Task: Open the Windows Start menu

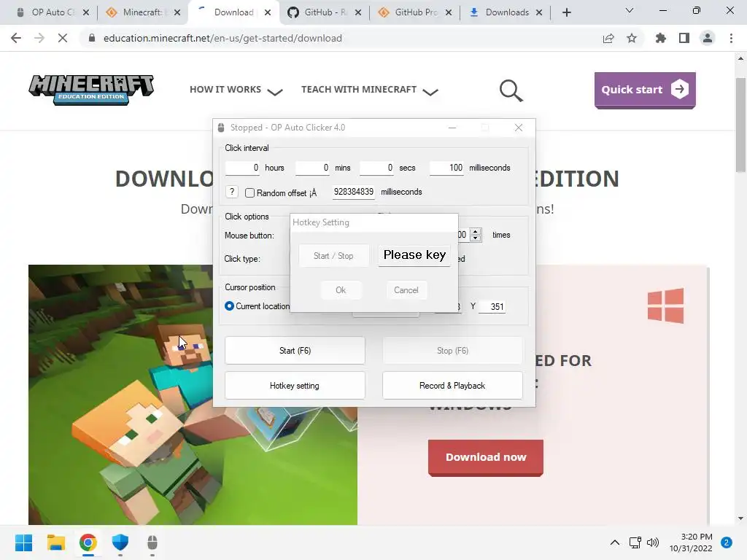Action: (23, 542)
